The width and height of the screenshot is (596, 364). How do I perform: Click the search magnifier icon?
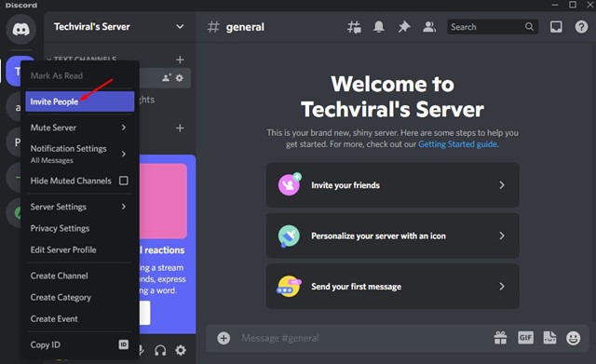pos(529,27)
